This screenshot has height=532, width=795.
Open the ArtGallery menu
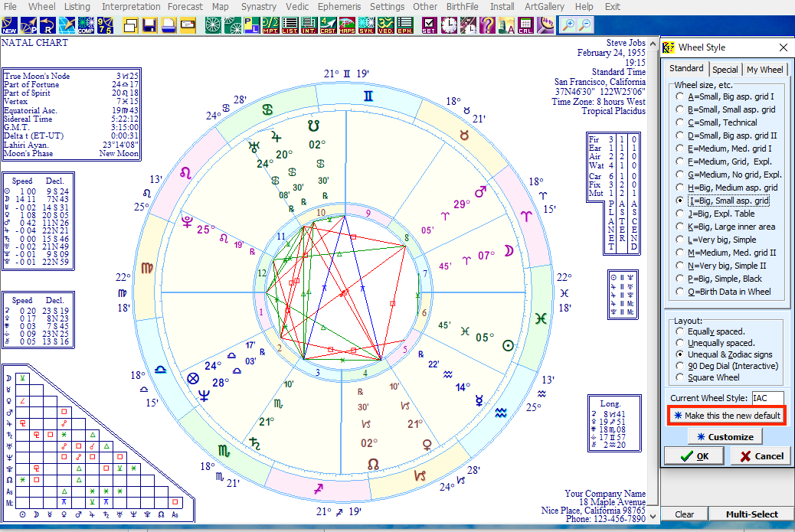[x=544, y=7]
